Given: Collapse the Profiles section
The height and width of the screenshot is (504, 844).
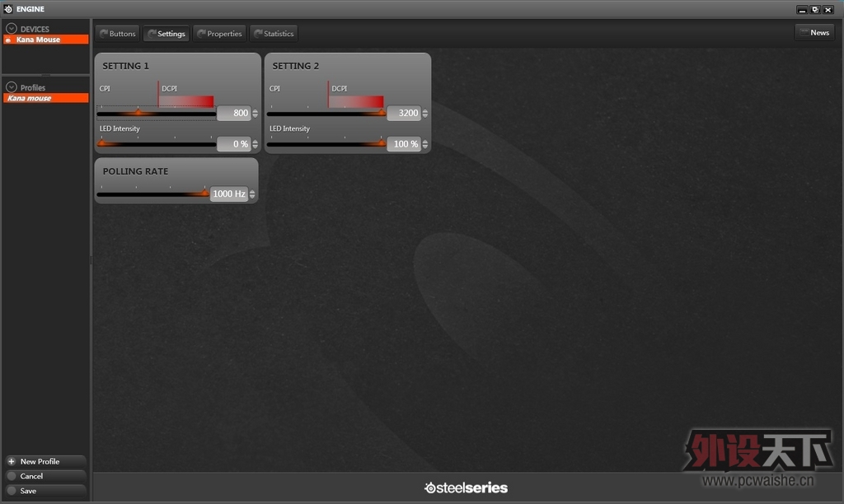Looking at the screenshot, I should (x=12, y=87).
